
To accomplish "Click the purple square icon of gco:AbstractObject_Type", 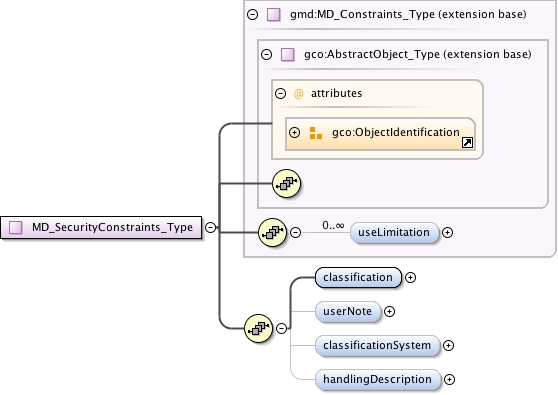I will pos(288,55).
